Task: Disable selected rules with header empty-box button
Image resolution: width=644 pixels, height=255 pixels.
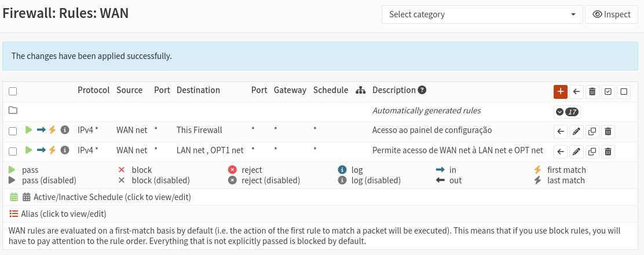Action: [x=624, y=91]
